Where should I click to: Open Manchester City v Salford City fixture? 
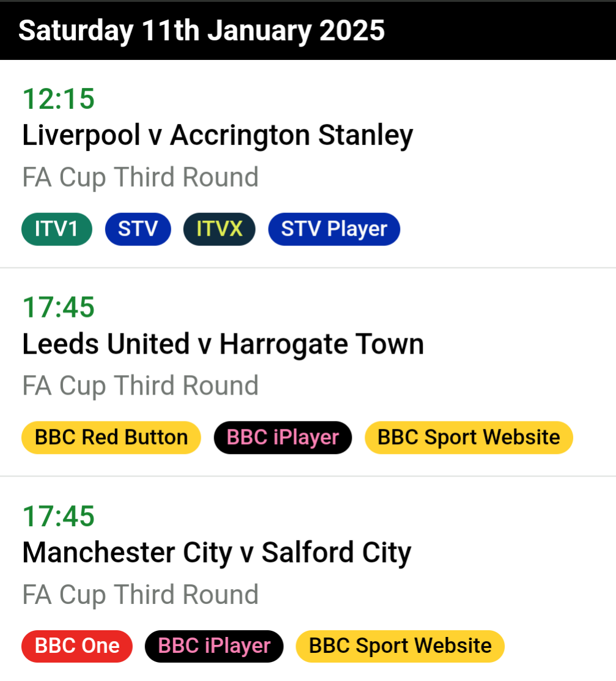coord(217,553)
